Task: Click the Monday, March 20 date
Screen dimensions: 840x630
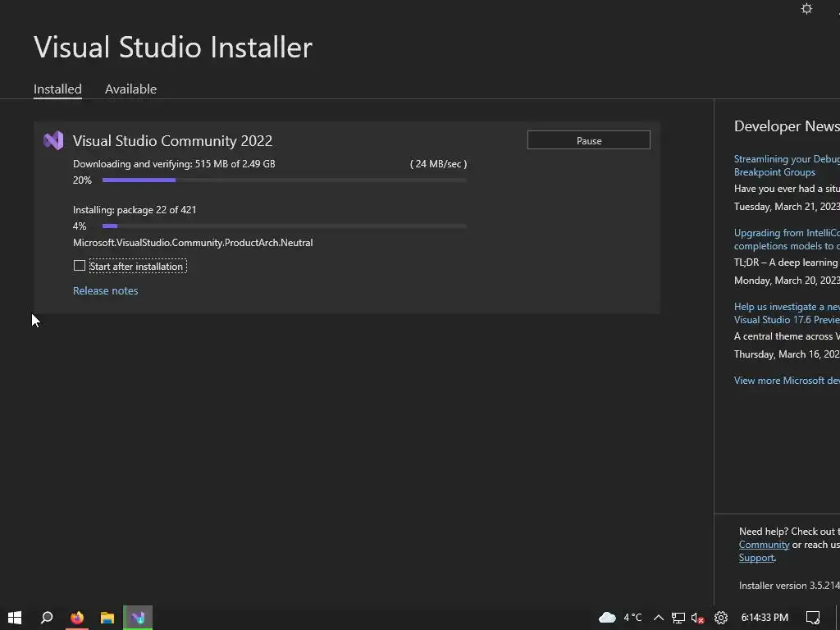Action: pyautogui.click(x=787, y=281)
